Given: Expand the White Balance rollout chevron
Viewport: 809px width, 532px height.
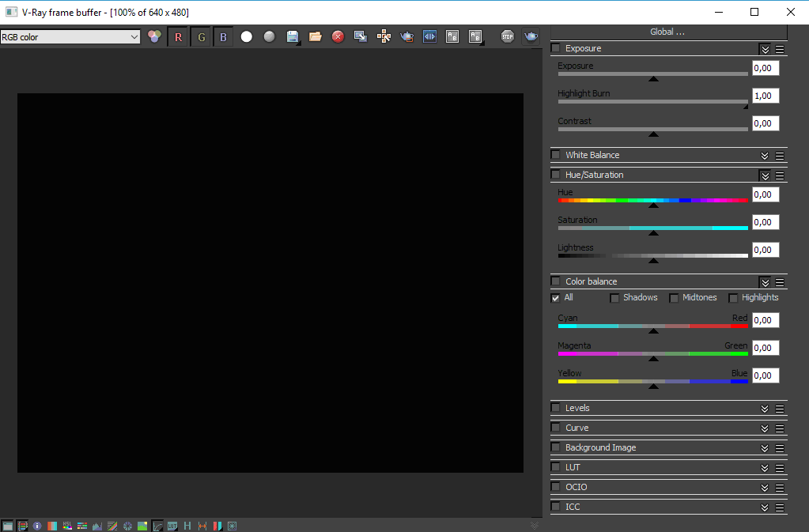Looking at the screenshot, I should pos(766,156).
